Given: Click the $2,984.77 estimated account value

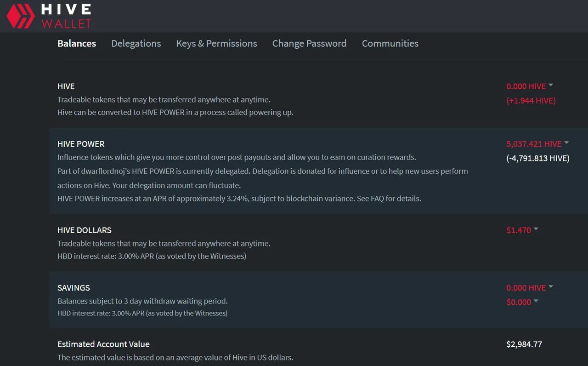Looking at the screenshot, I should 524,344.
